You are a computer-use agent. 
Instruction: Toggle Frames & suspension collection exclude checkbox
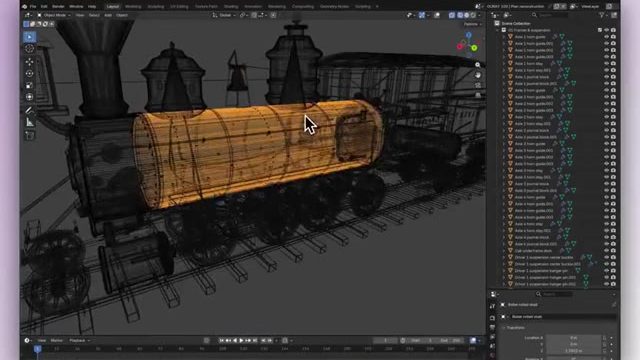[600, 30]
